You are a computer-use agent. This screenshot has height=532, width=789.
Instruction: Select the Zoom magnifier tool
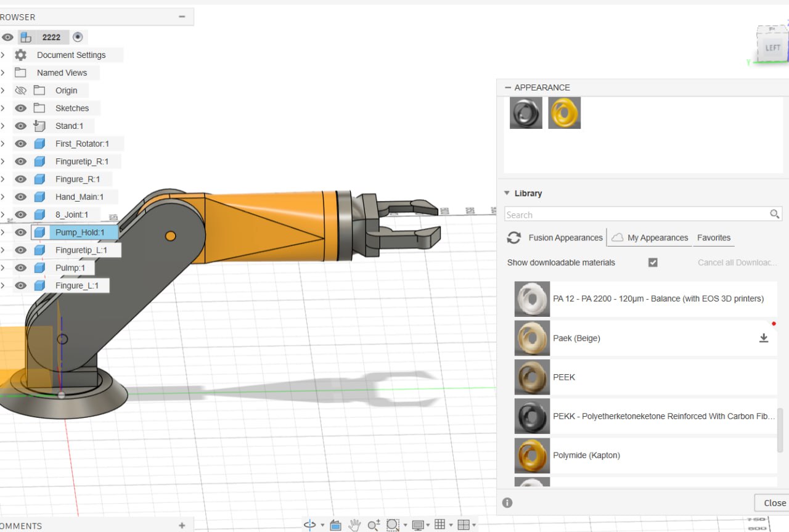pos(374,525)
